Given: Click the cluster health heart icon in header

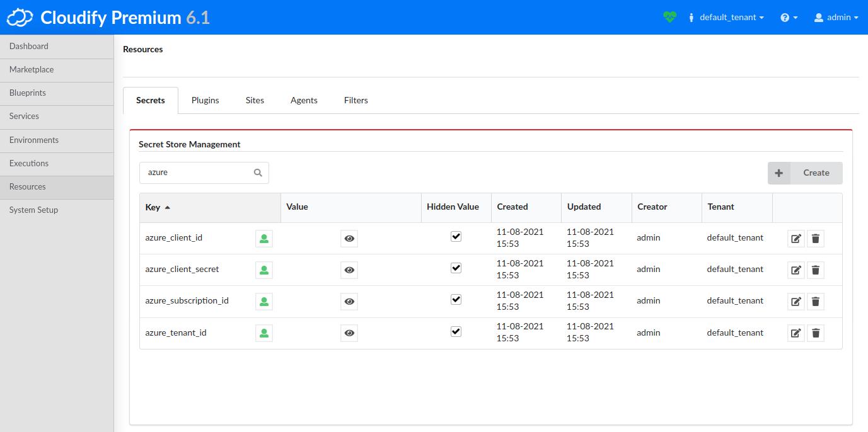Looking at the screenshot, I should 669,17.
